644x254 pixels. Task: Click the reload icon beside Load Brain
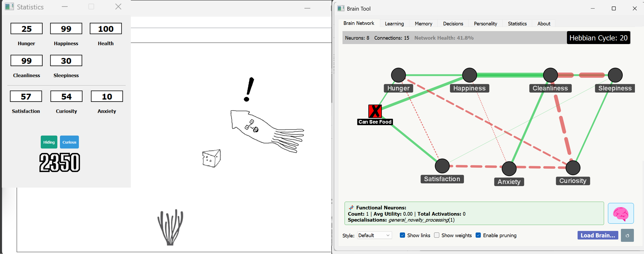pyautogui.click(x=628, y=235)
